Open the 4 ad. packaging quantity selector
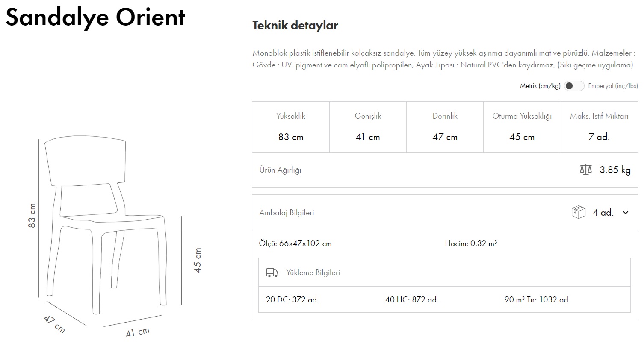 tap(603, 213)
